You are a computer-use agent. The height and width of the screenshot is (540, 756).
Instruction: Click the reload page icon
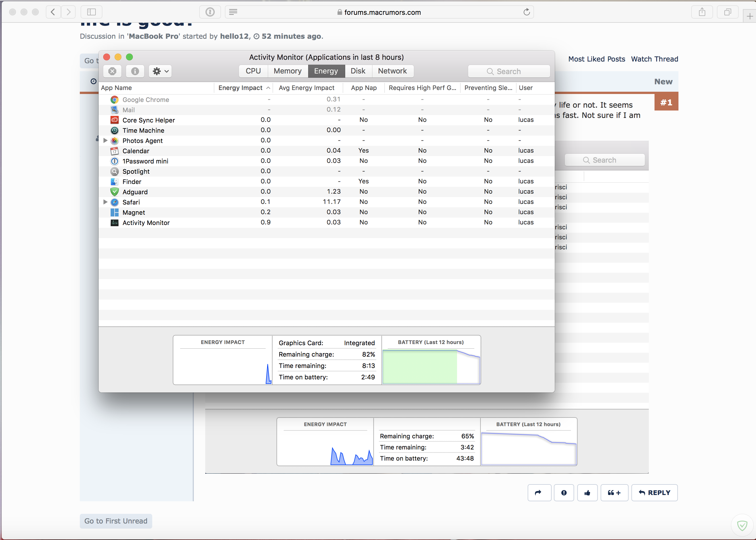pyautogui.click(x=527, y=12)
